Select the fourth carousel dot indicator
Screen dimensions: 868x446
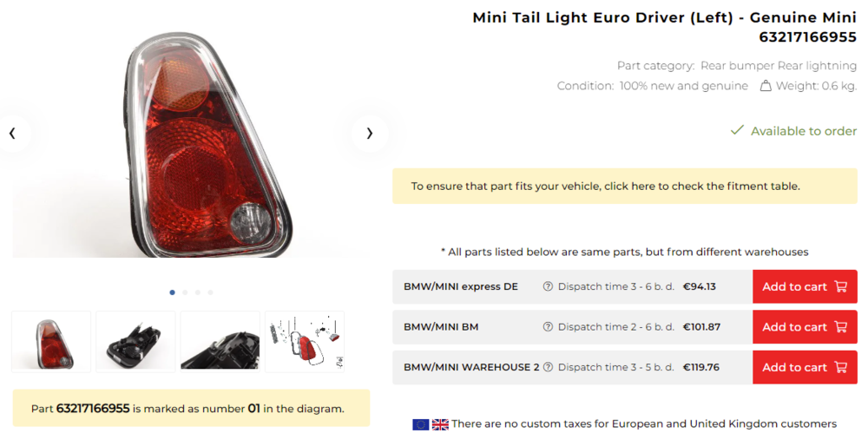coord(210,292)
